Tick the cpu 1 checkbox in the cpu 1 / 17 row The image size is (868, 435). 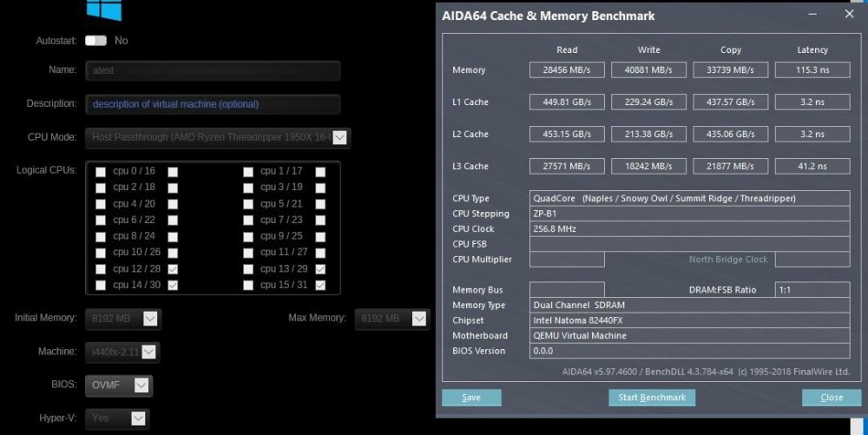point(248,172)
